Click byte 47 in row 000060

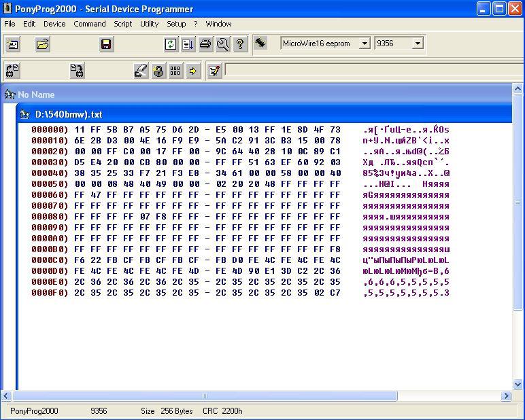(x=96, y=195)
